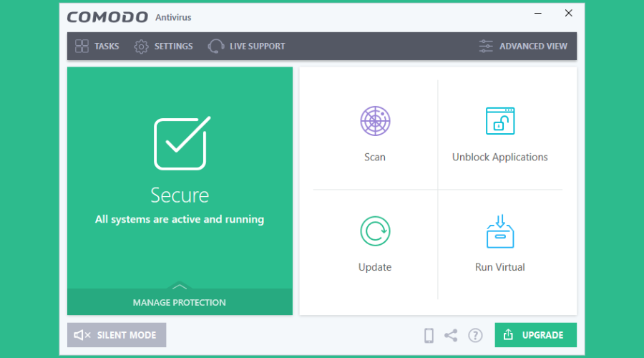
Task: Start Live Support chat
Action: coord(246,46)
